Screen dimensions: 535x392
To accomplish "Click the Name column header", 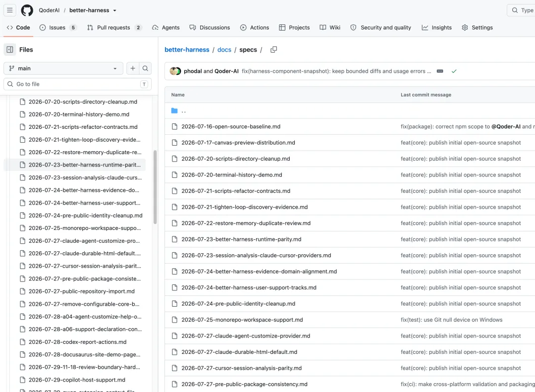I will (178, 95).
